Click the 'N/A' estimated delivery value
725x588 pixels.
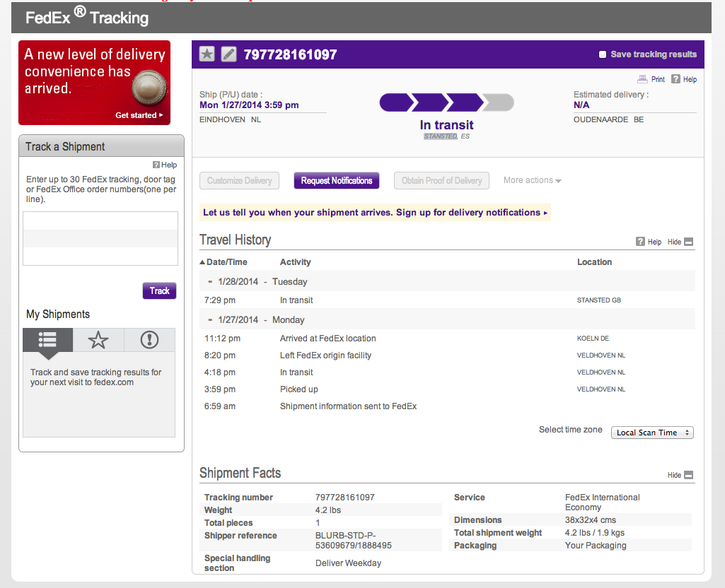tap(581, 105)
